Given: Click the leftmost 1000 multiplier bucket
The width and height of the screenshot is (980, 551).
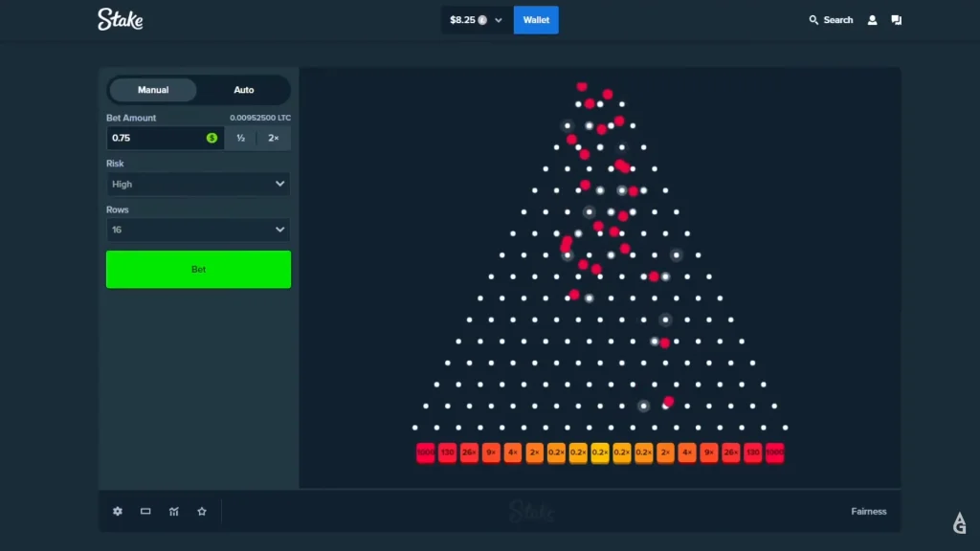Looking at the screenshot, I should pyautogui.click(x=426, y=452).
